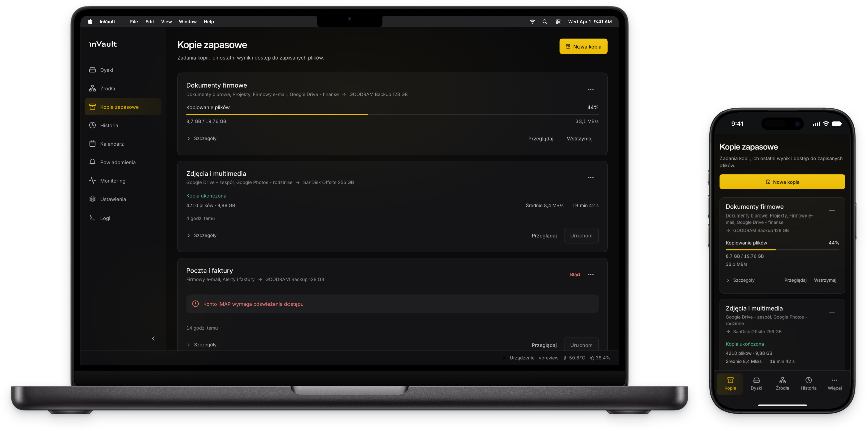Open the Edit menu in the menu bar
Viewport: 868px width, 431px height.
pyautogui.click(x=150, y=22)
